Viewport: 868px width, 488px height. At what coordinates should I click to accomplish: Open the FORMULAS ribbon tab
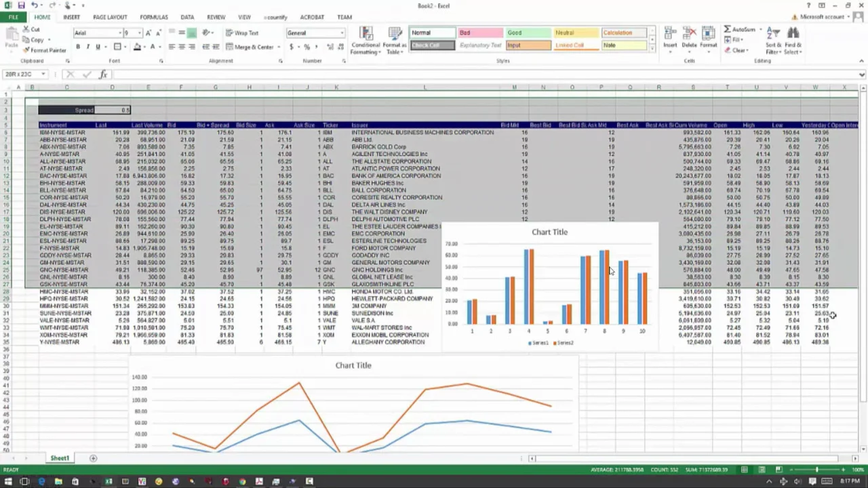[x=154, y=17]
